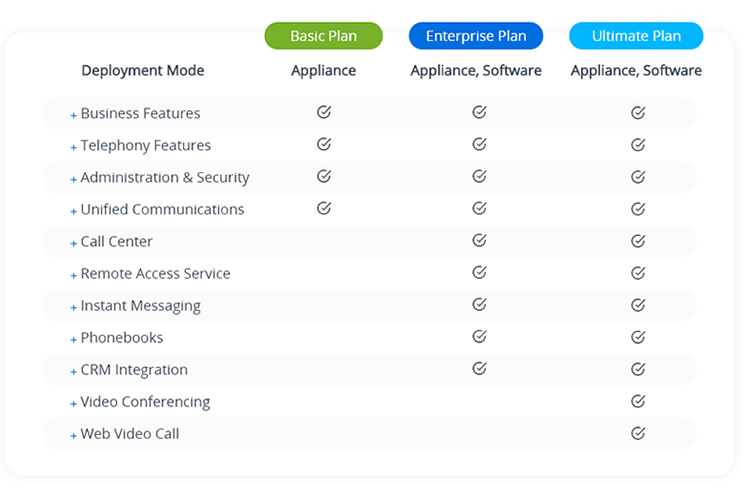The image size is (750, 500).
Task: Select the Basic Plan button
Action: 323,36
